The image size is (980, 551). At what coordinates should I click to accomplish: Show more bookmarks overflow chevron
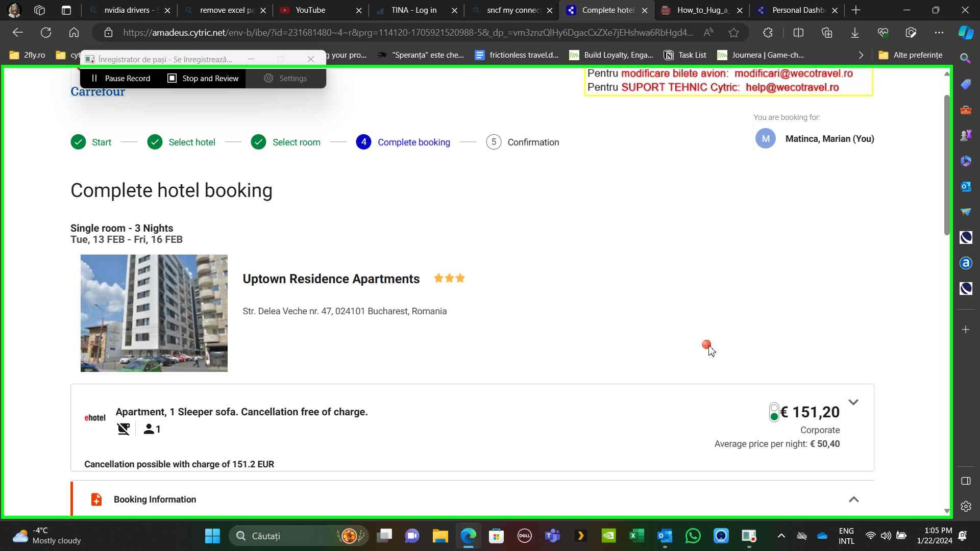point(861,55)
